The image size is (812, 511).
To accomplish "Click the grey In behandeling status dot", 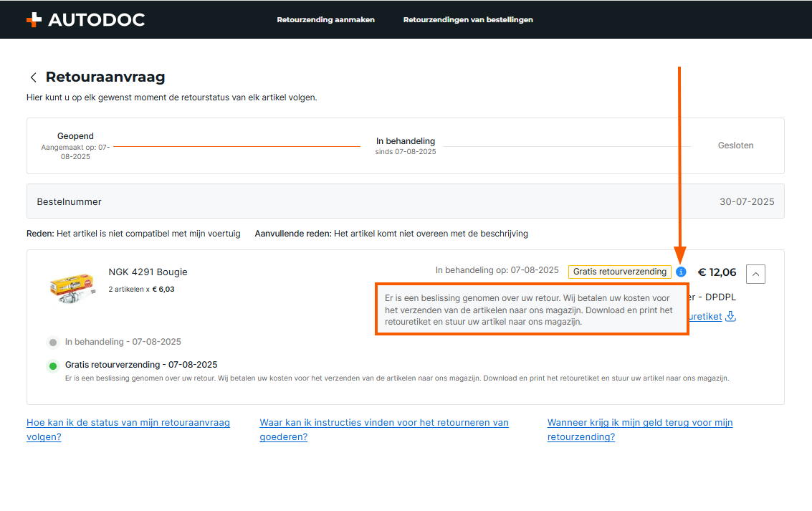I will (53, 343).
